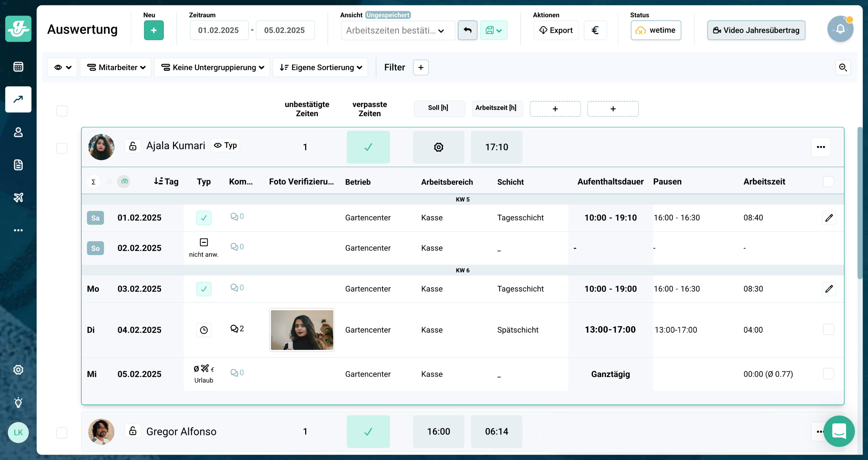Viewport: 868px width, 460px height.
Task: Click the undo arrow next to Ansicht
Action: click(467, 30)
